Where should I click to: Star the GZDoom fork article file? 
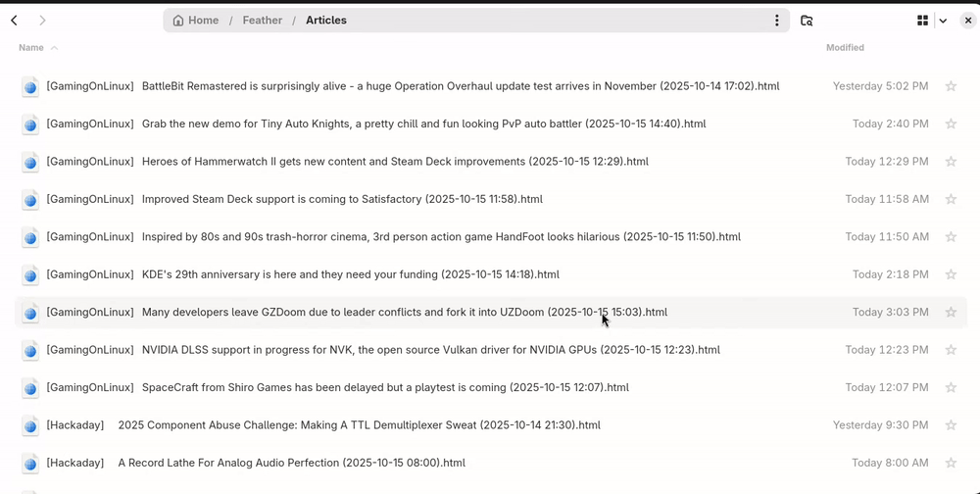[951, 313]
